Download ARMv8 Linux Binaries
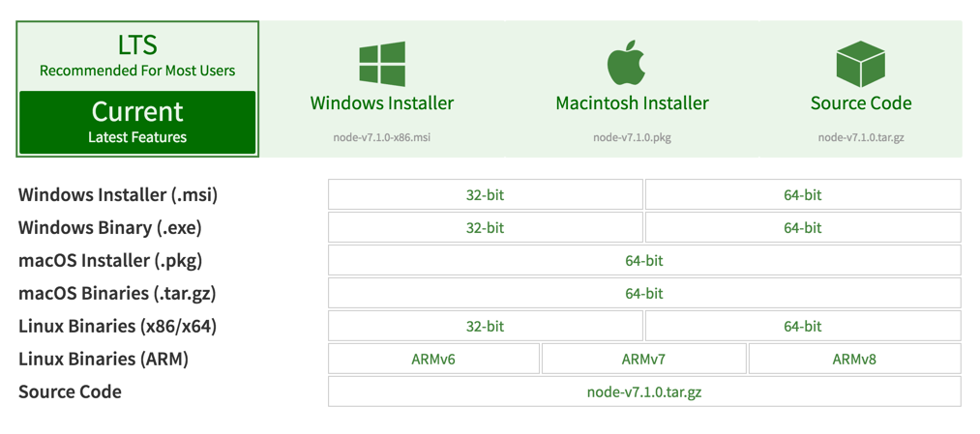980x434 pixels. tap(854, 359)
